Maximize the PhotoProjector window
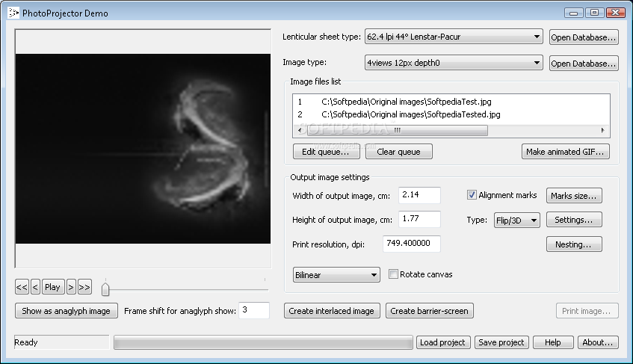Viewport: 633px width, 364px height. [595, 13]
